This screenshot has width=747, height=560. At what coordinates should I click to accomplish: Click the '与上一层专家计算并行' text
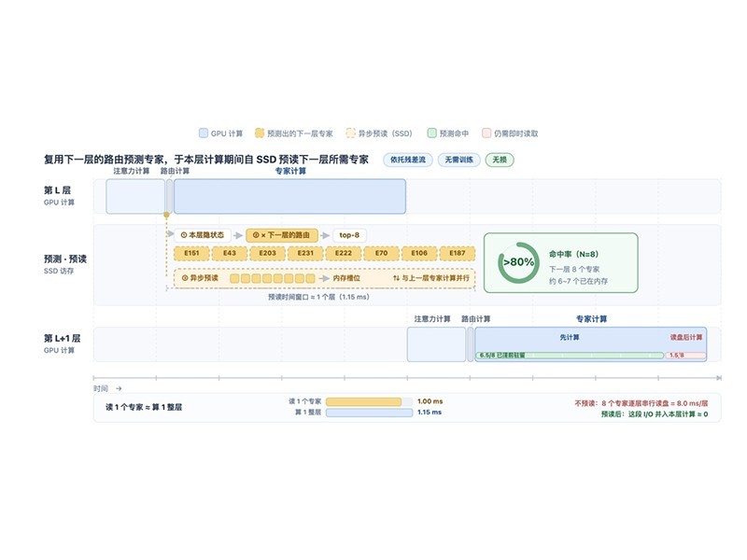click(435, 278)
